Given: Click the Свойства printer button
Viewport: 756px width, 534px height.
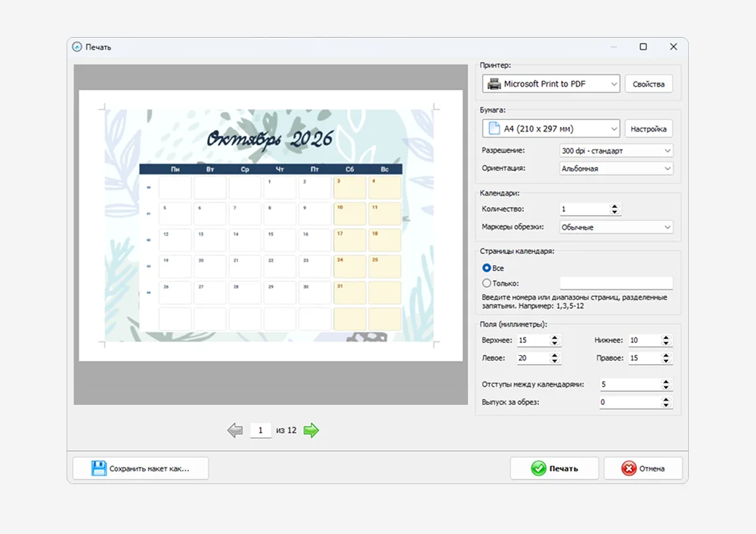Looking at the screenshot, I should click(649, 84).
